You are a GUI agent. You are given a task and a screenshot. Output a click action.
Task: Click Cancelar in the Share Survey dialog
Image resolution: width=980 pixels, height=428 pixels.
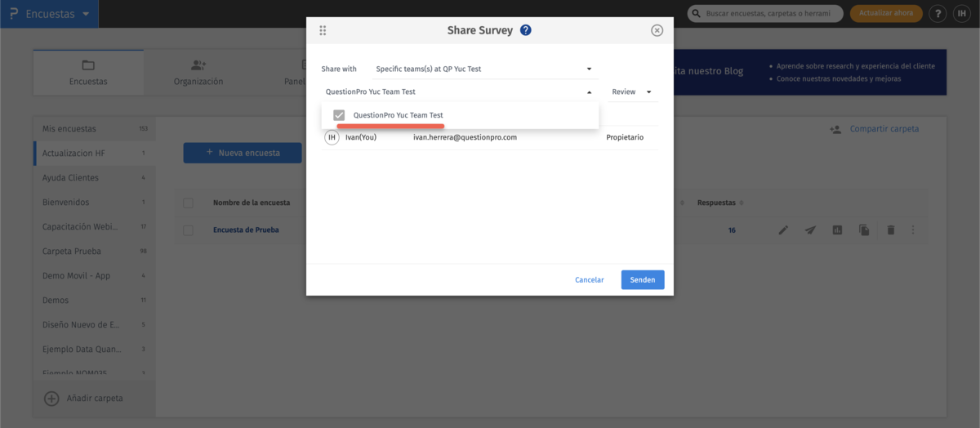[x=590, y=279]
